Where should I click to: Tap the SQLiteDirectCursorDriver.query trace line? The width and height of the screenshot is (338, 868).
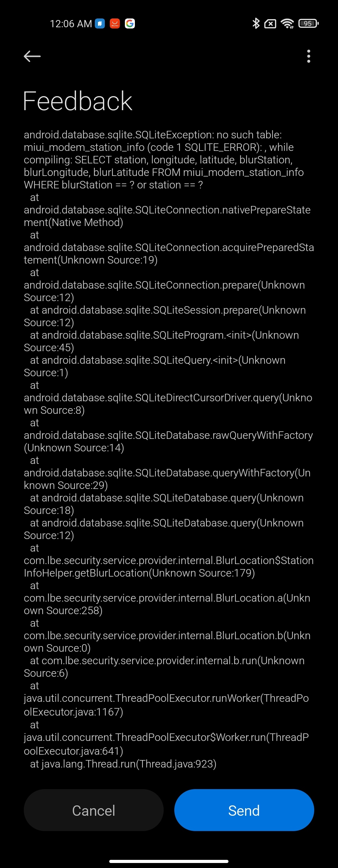coord(168,398)
